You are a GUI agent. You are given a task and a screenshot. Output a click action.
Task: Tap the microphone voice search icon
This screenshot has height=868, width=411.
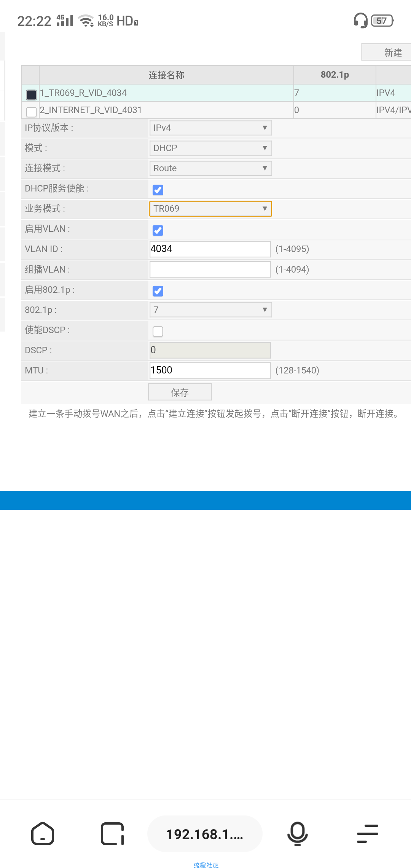(297, 834)
